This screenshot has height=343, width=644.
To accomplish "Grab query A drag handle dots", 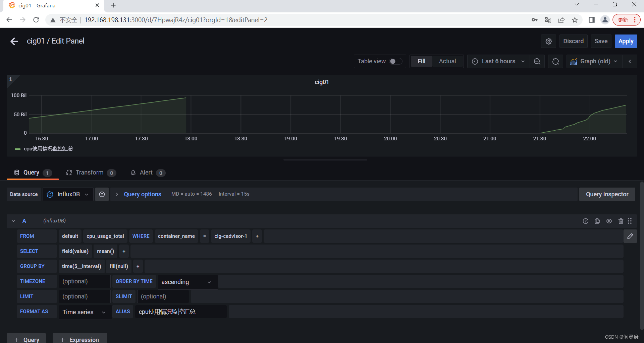I will 630,221.
